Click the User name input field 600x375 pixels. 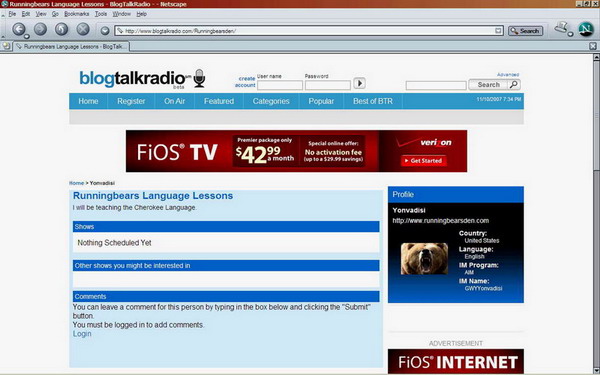coord(280,85)
